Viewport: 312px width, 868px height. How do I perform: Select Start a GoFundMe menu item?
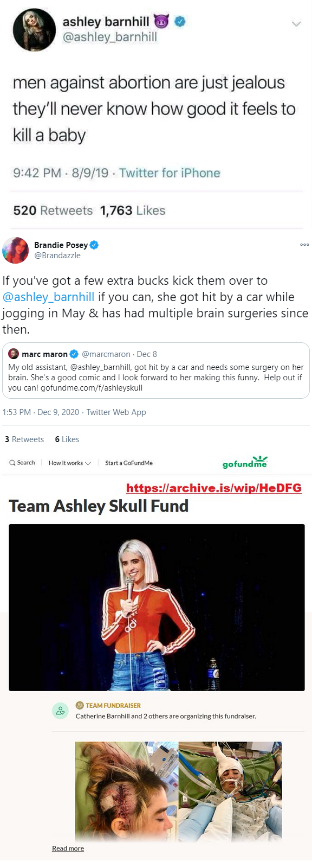(x=129, y=463)
